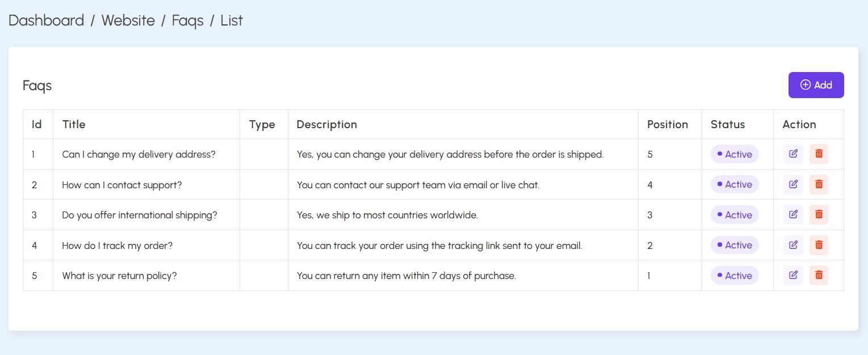Edit the international shipping FAQ row
The width and height of the screenshot is (868, 355).
click(x=793, y=214)
